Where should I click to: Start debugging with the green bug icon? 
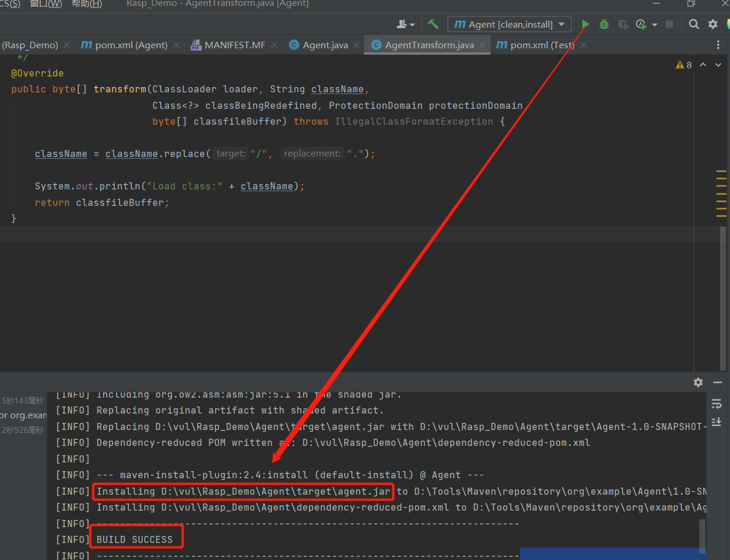pos(604,24)
